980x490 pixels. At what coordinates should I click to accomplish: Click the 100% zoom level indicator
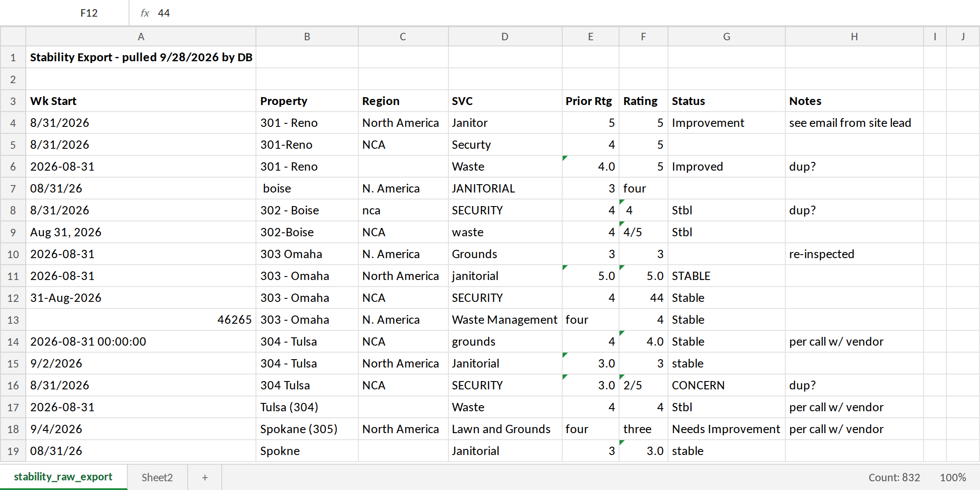953,477
